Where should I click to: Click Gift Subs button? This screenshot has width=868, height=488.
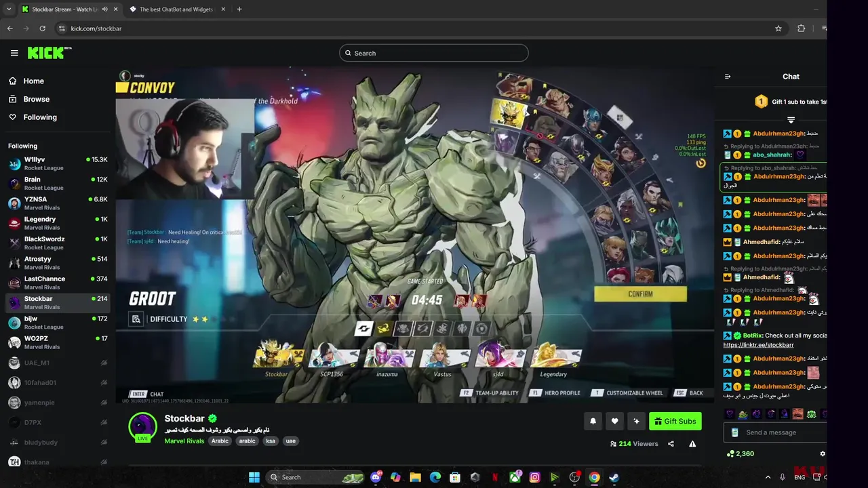click(675, 421)
